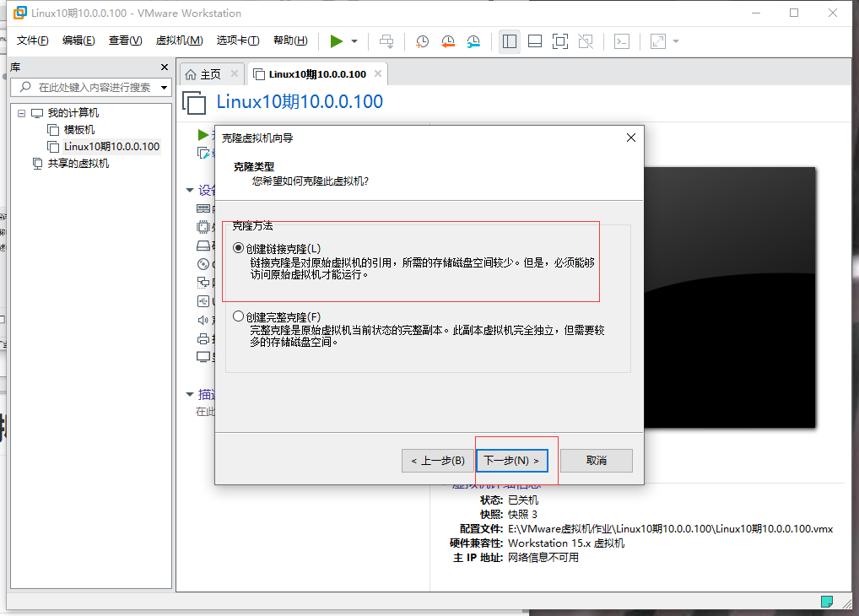Click the Unity mode toolbar icon
Screen dimensions: 859x616
(586, 41)
